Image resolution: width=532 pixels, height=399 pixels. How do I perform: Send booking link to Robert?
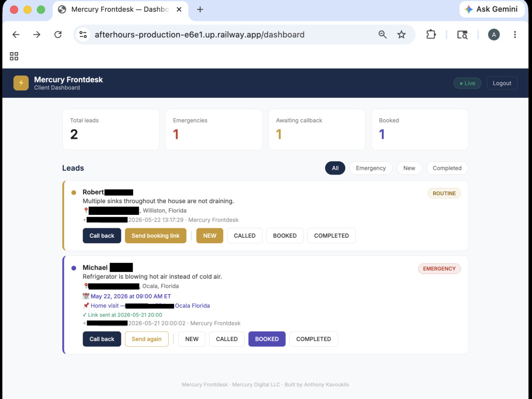(155, 236)
